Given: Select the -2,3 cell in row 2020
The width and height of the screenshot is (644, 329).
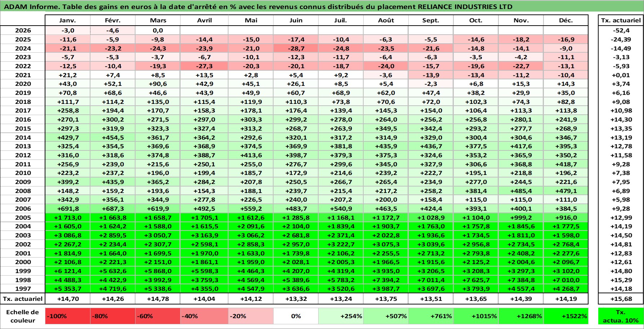Looking at the screenshot, I should coord(431,84).
